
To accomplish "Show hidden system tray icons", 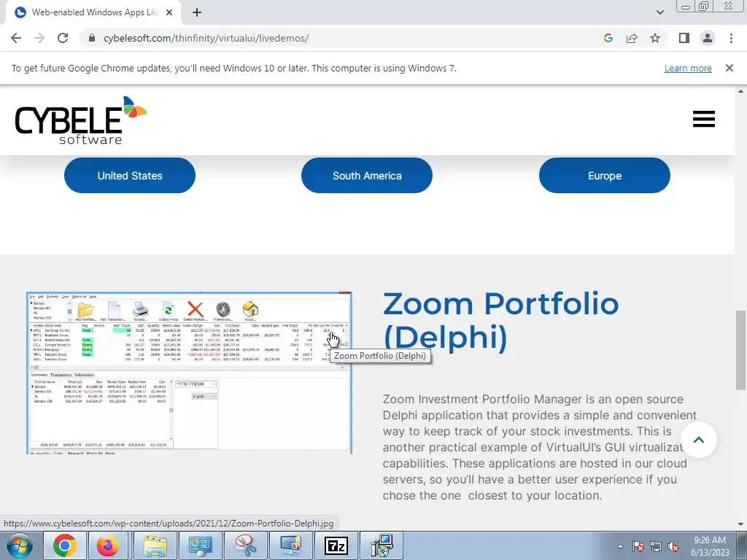I will [x=620, y=546].
